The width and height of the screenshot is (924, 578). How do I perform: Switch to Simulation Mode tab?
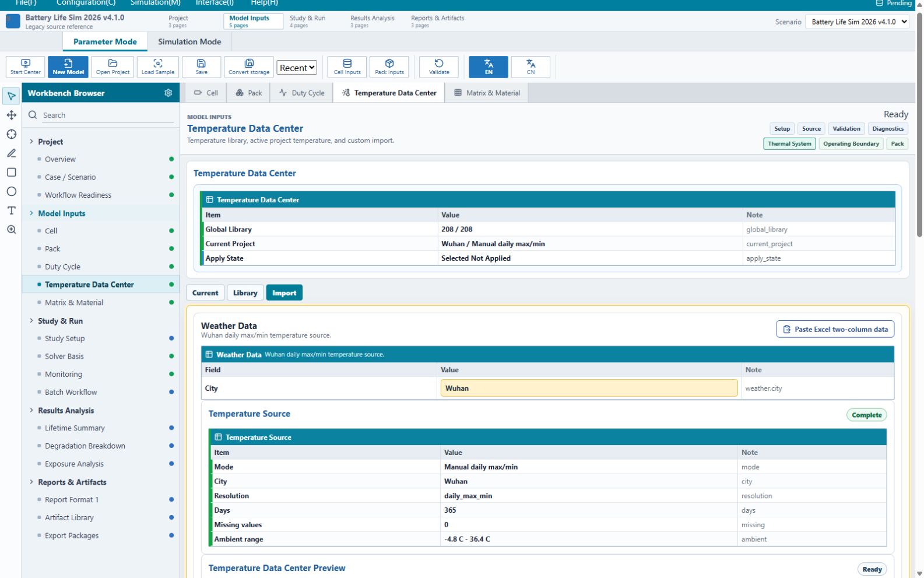[189, 41]
